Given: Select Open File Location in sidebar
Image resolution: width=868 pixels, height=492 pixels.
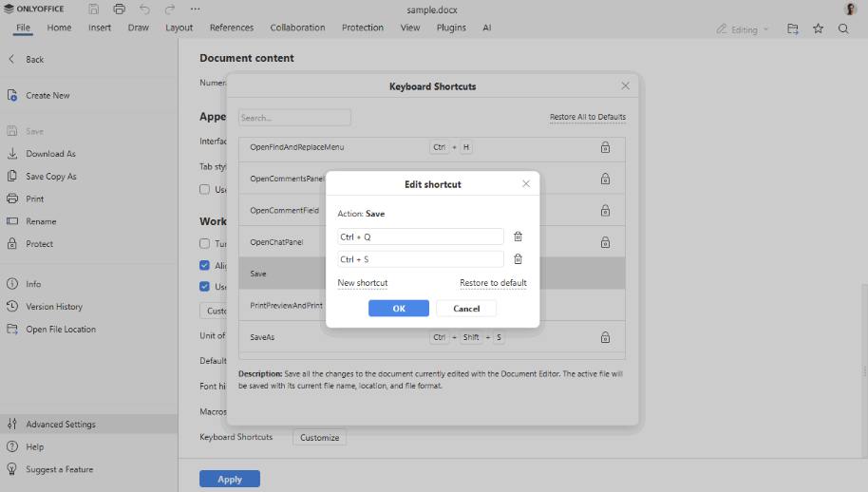Looking at the screenshot, I should [x=88, y=330].
